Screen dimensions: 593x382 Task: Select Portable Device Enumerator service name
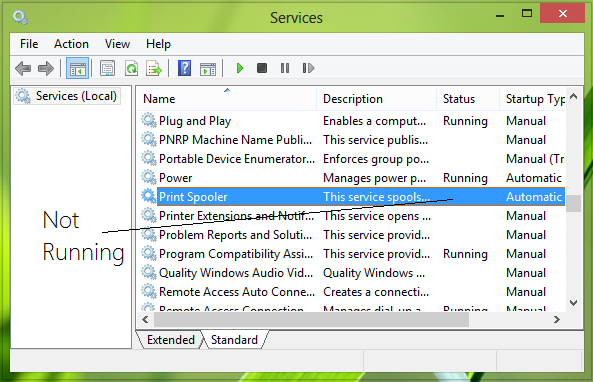(237, 159)
